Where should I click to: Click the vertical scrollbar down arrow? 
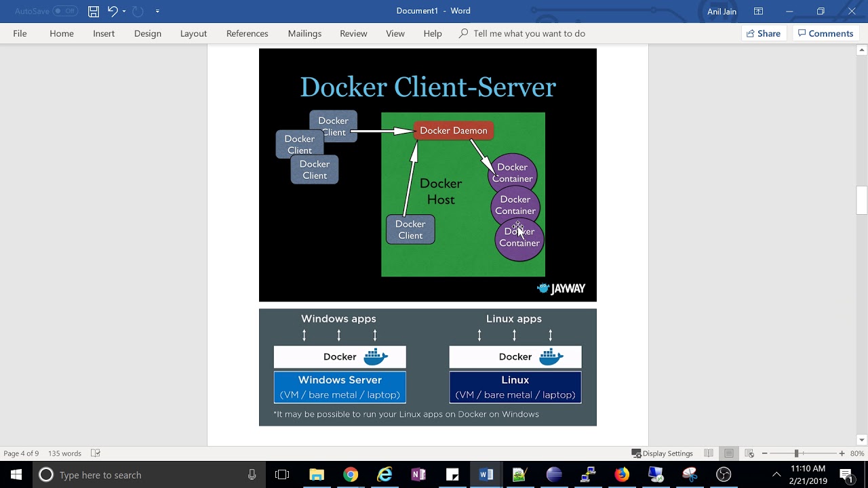[862, 440]
